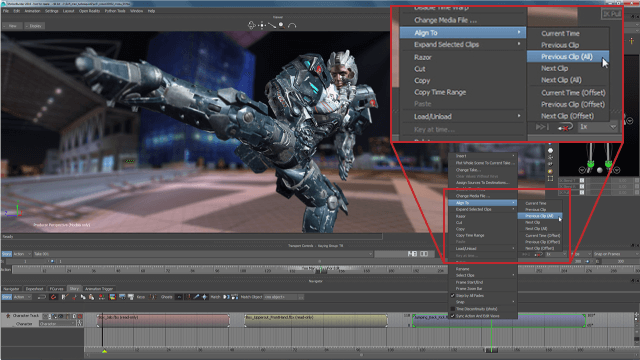The height and width of the screenshot is (360, 640).
Task: Open the Match Object browse button
Action: 301,297
